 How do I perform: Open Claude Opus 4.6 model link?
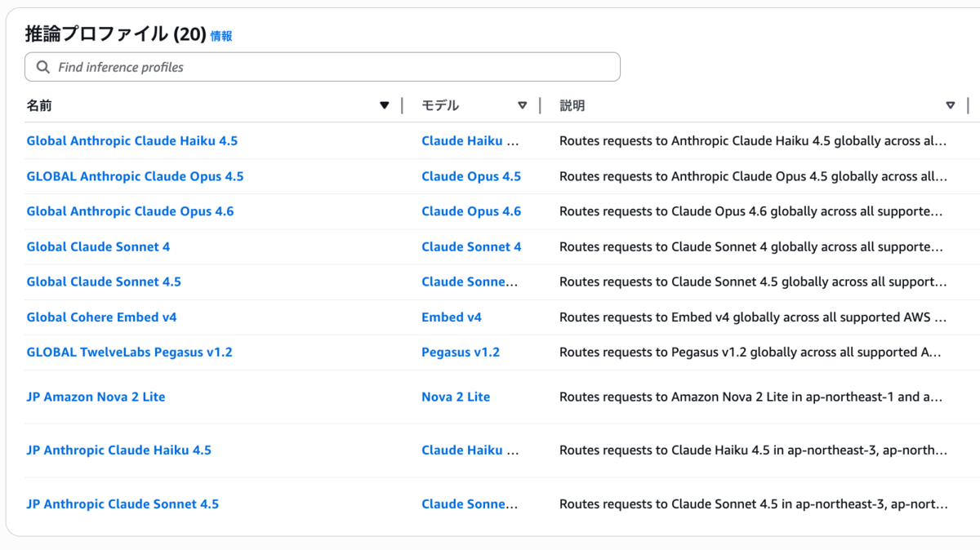point(471,211)
